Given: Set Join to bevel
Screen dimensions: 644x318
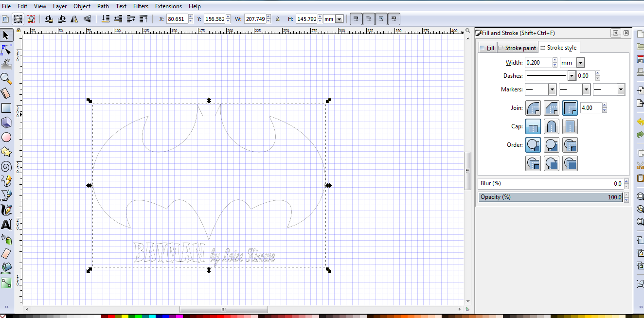Looking at the screenshot, I should point(552,108).
